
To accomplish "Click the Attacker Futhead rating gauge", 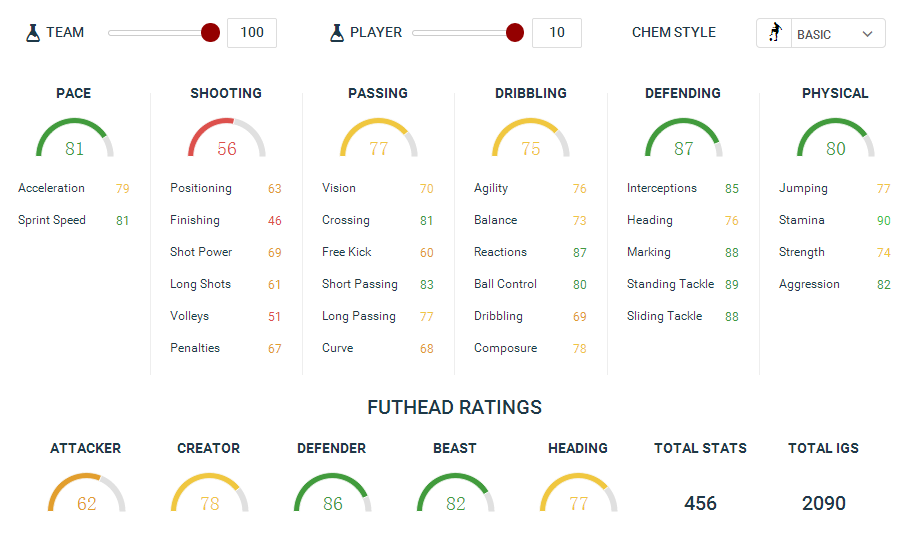I will click(86, 494).
